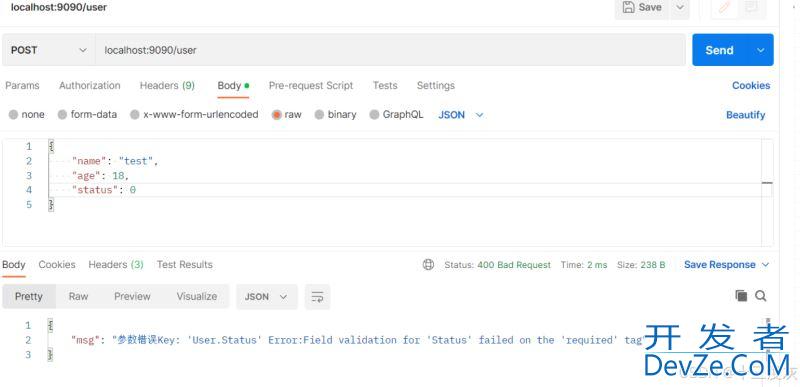Choose the form-data radio option

pyautogui.click(x=62, y=115)
